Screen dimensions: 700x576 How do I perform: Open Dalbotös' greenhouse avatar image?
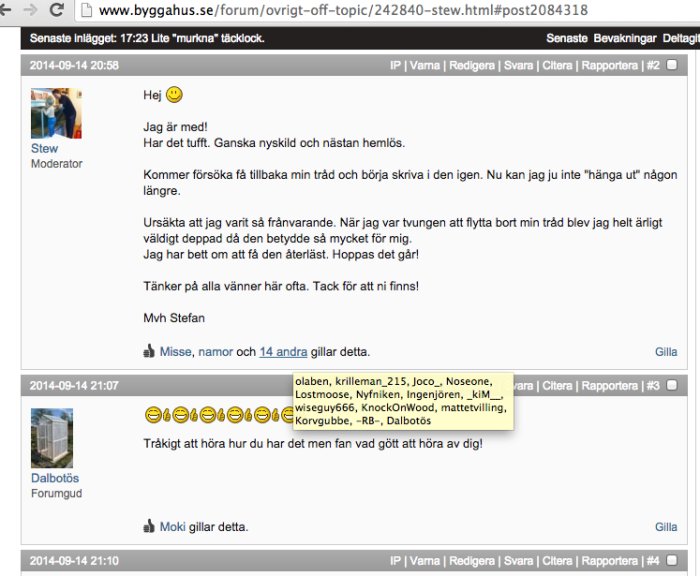(52, 438)
